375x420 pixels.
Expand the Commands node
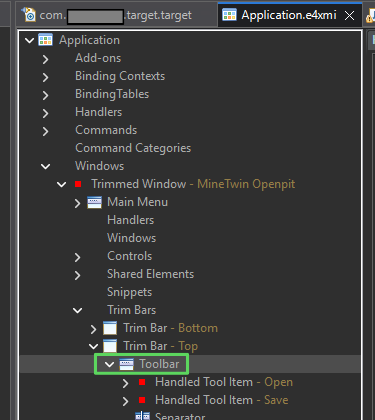(45, 131)
